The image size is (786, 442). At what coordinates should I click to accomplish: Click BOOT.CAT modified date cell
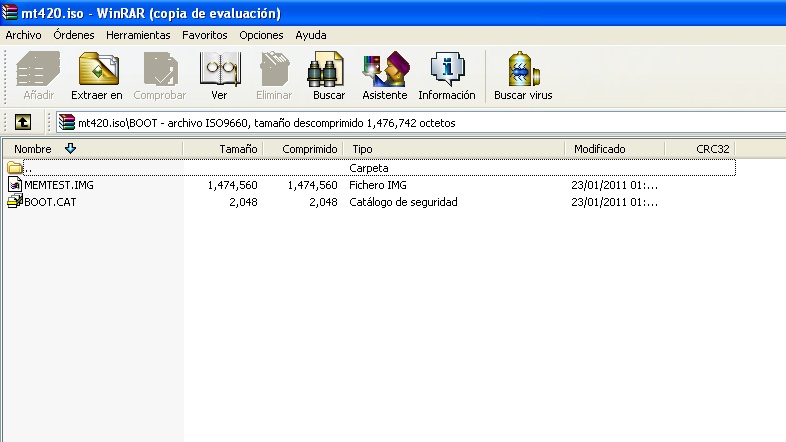coord(614,202)
